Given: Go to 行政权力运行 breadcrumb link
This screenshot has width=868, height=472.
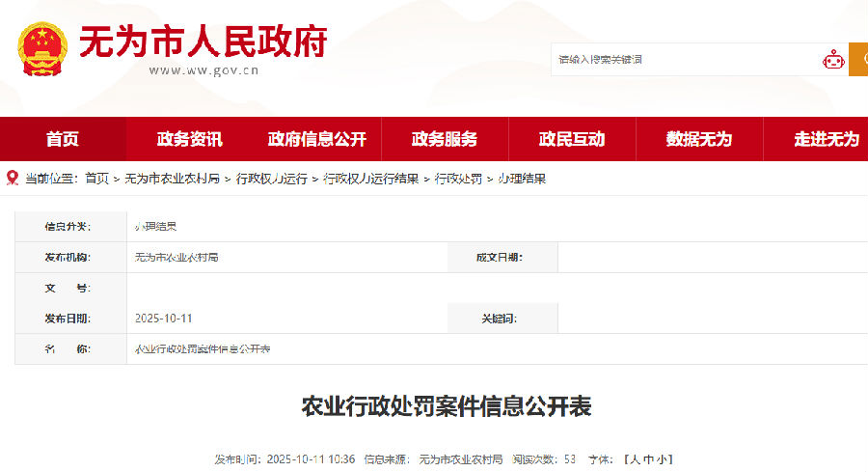Looking at the screenshot, I should click(272, 179).
